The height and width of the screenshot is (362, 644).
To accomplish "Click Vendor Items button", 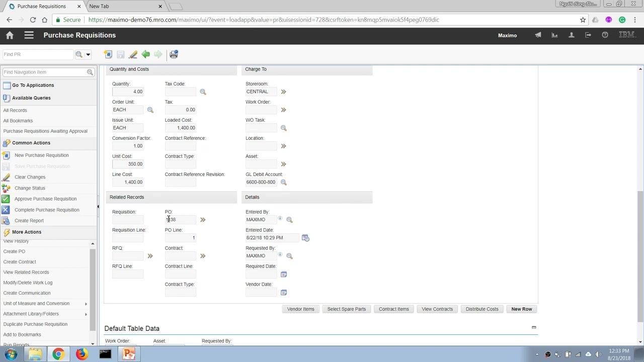I will tap(301, 309).
